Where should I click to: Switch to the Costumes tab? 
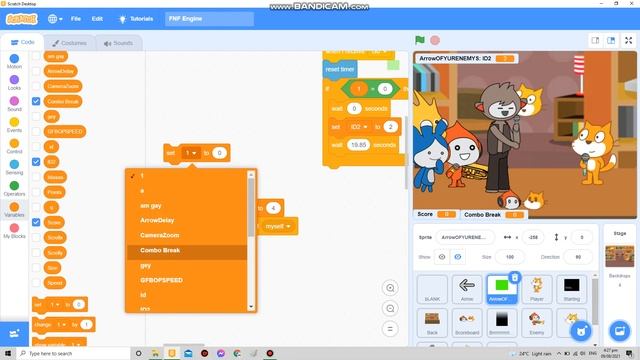click(x=69, y=43)
